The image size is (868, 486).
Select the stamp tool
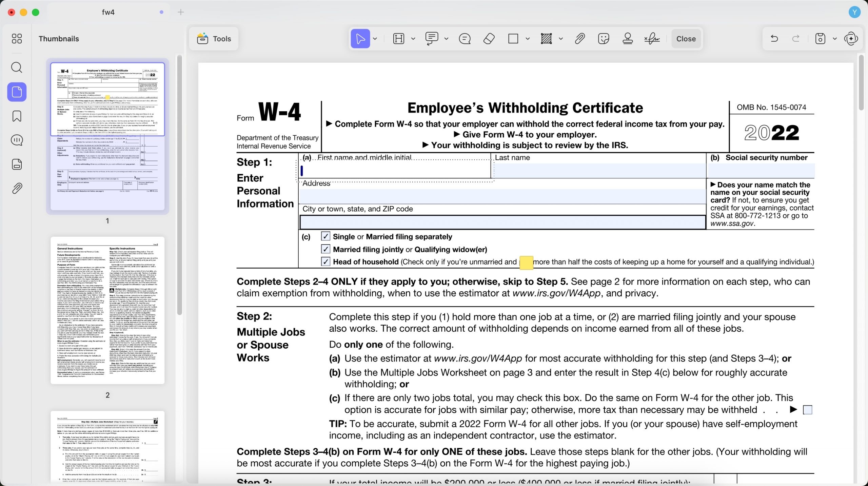(628, 39)
